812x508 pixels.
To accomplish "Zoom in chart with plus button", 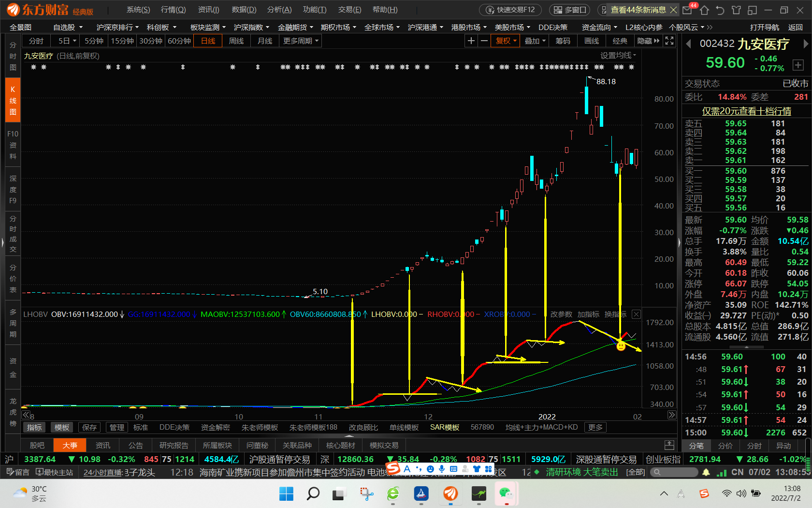I will 471,41.
